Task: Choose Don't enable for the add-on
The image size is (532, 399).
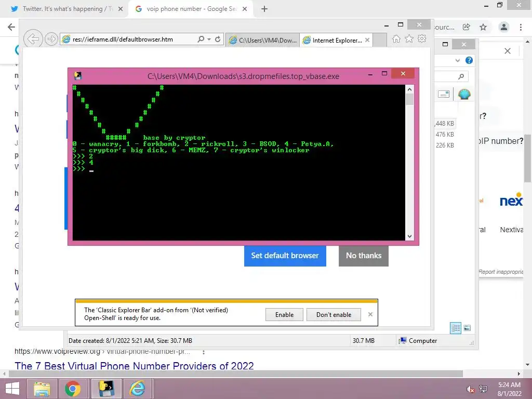Action: 334,314
